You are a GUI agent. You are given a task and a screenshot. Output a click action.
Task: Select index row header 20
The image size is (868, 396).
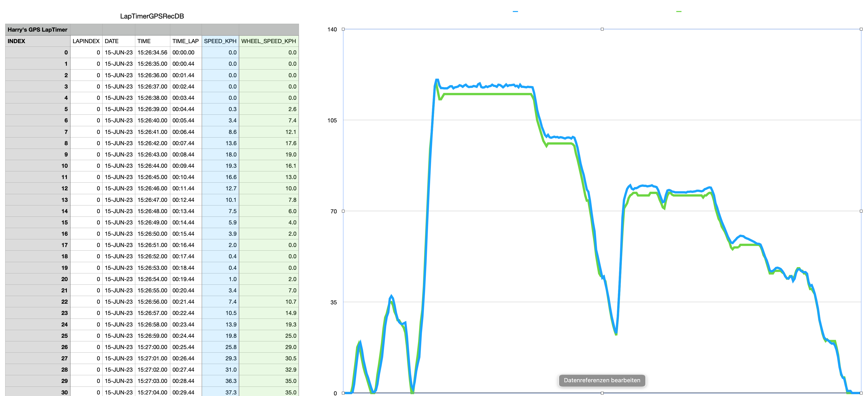(x=38, y=279)
